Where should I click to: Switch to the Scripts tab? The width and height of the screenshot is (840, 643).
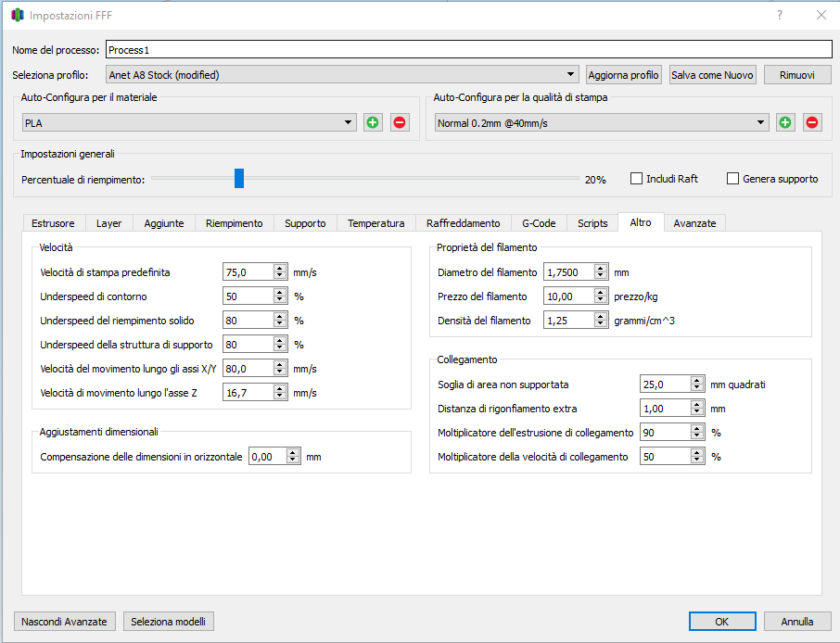click(592, 223)
